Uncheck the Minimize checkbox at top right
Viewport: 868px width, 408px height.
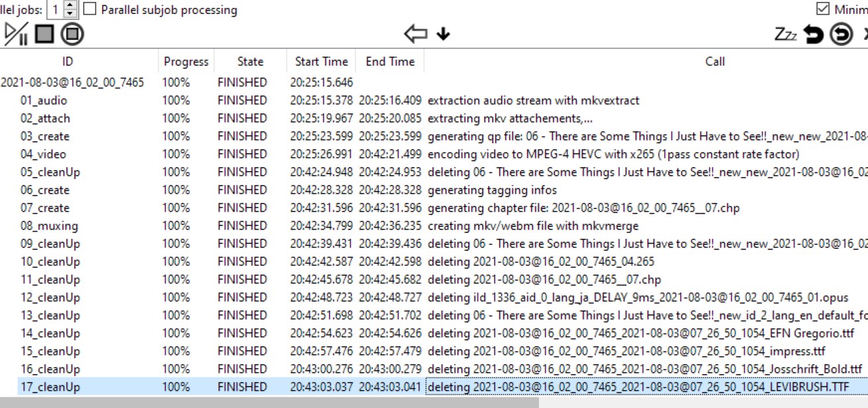coord(822,9)
